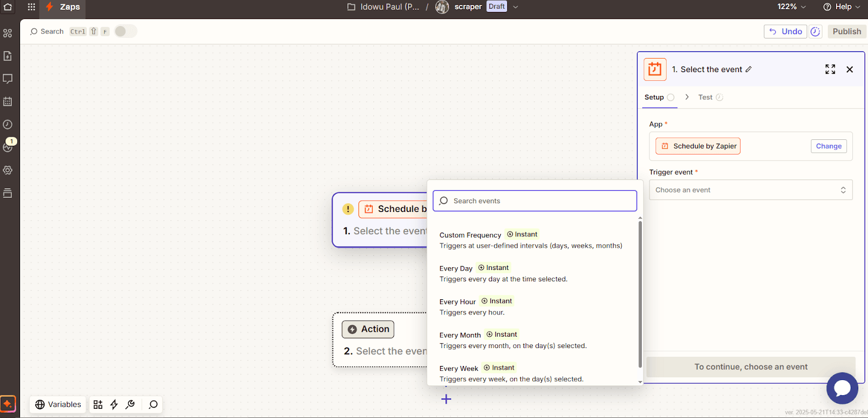Click the chevron between Setup and Test
The width and height of the screenshot is (868, 418).
coord(687,97)
